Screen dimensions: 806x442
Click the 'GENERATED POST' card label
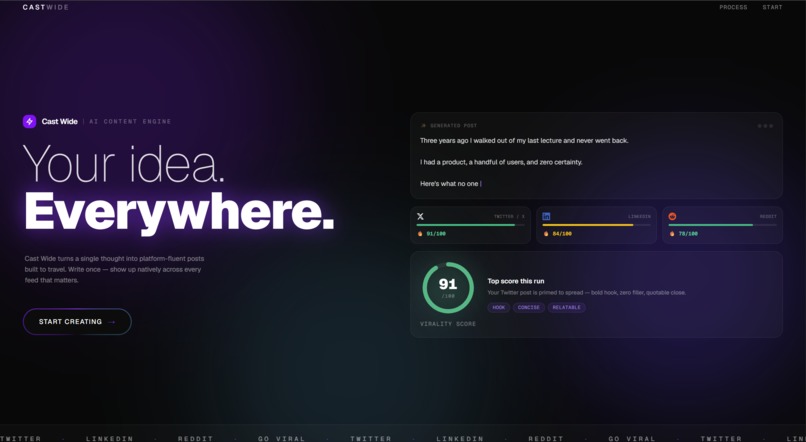click(453, 125)
